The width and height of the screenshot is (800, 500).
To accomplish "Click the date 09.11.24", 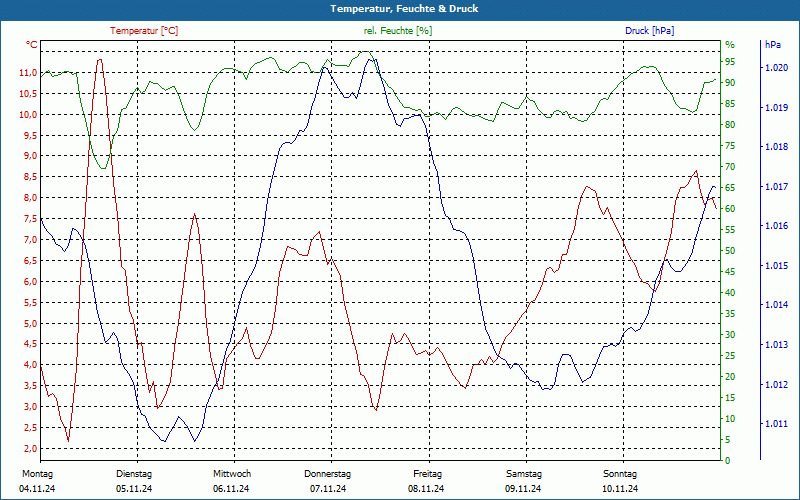I will (x=523, y=489).
